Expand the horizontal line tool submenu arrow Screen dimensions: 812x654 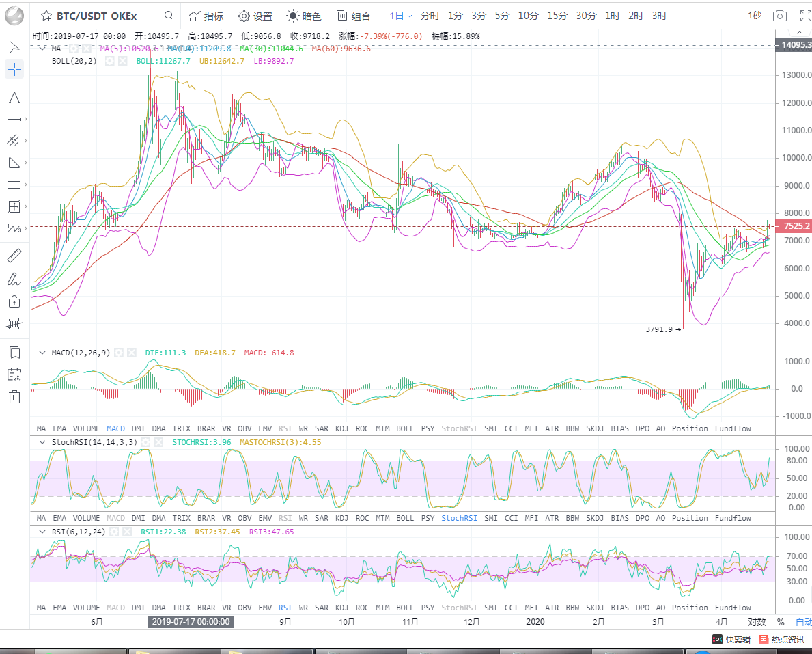27,120
